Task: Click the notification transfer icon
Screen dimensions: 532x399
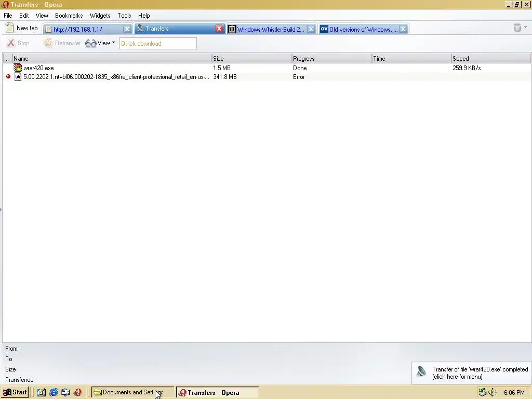Action: tap(421, 371)
